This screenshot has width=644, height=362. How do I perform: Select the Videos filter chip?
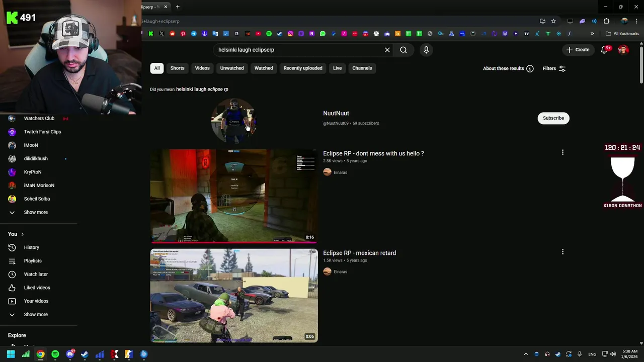coord(202,68)
